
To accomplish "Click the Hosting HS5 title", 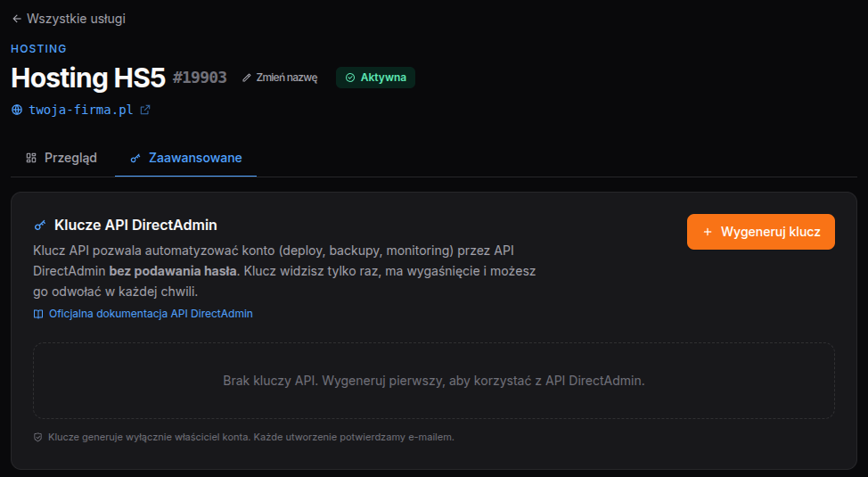I will 88,78.
